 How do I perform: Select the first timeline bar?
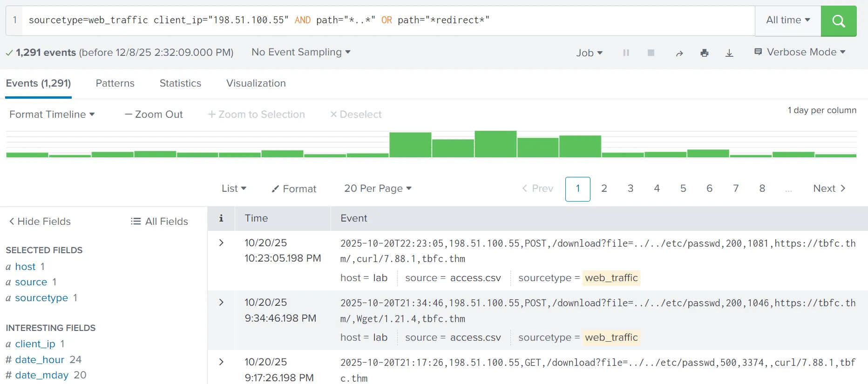tap(27, 155)
